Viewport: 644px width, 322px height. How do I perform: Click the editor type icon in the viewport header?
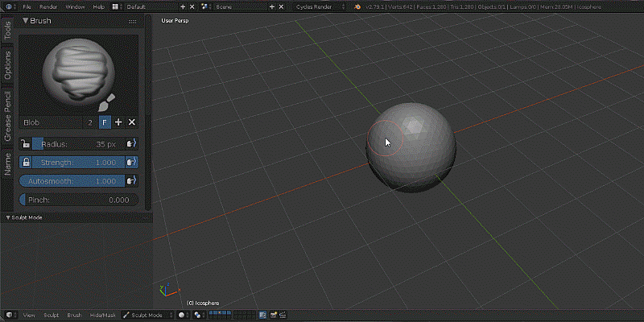[11, 315]
